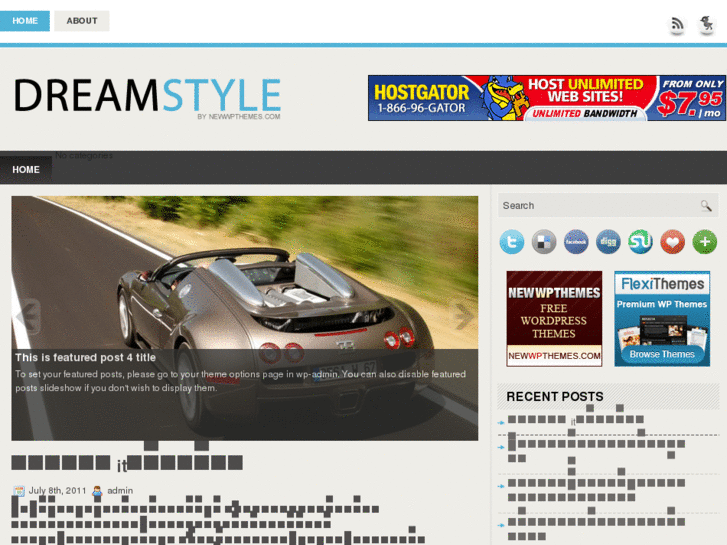Click the RECENT POSTS heading
Screen dimensions: 727x545
[555, 397]
